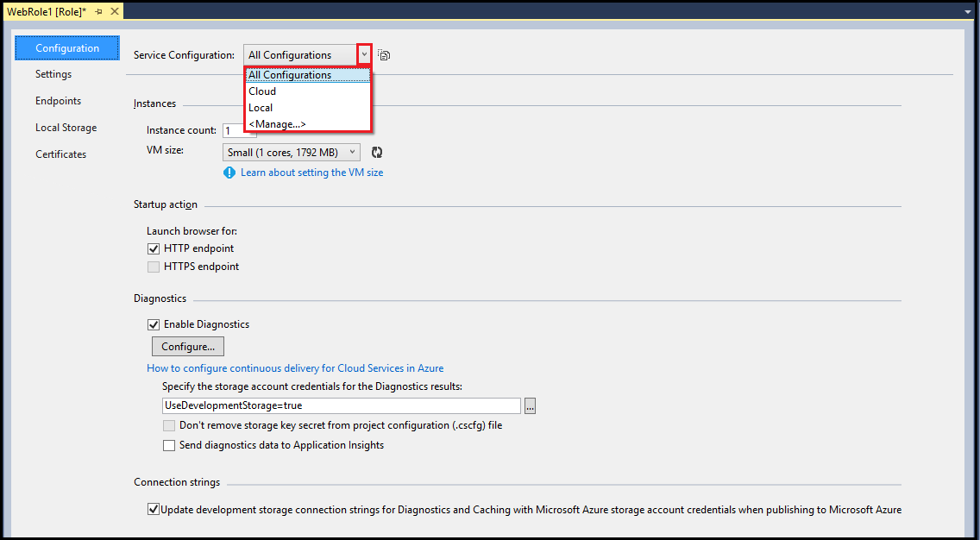980x540 pixels.
Task: Click the blue info icon beside VM size link
Action: pyautogui.click(x=229, y=173)
